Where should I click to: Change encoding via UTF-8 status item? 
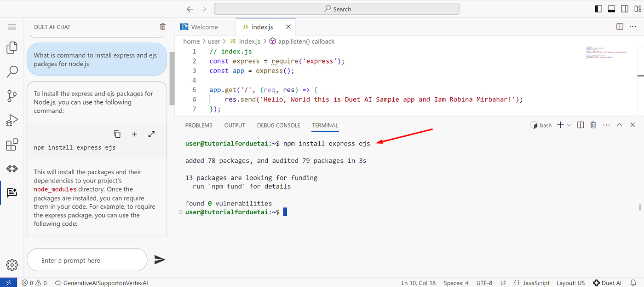484,283
